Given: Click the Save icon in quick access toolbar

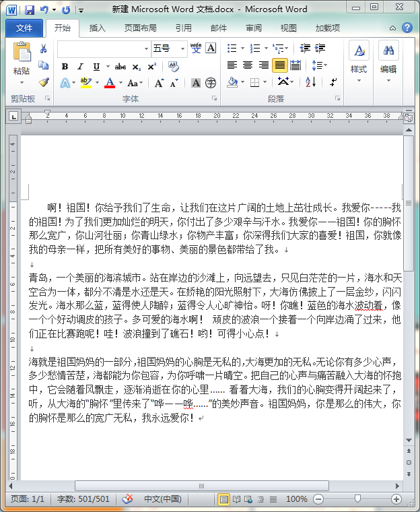Looking at the screenshot, I should (30, 10).
